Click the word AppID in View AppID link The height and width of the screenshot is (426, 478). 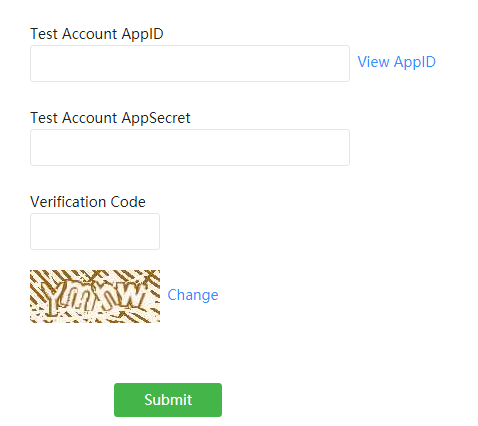(x=415, y=62)
